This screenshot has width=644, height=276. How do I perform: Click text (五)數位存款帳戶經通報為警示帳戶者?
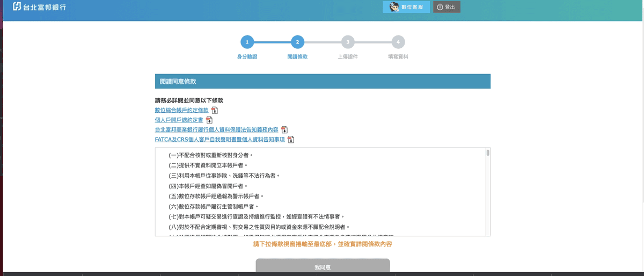coord(216,196)
